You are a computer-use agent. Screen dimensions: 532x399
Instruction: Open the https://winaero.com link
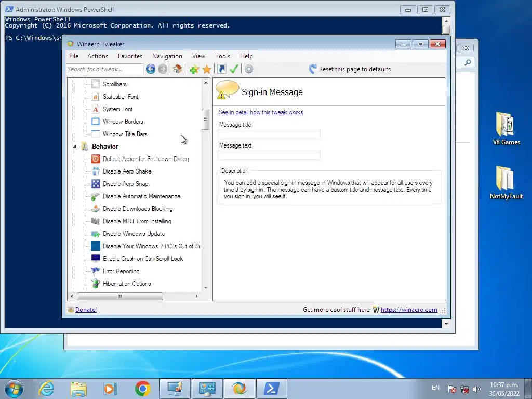(x=409, y=310)
